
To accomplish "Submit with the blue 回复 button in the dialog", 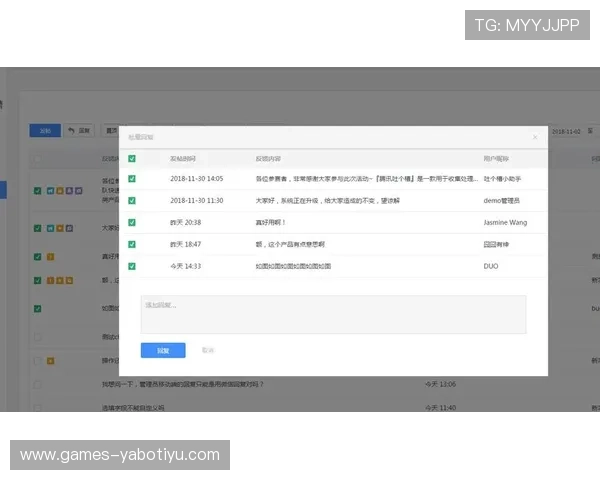I will [163, 350].
